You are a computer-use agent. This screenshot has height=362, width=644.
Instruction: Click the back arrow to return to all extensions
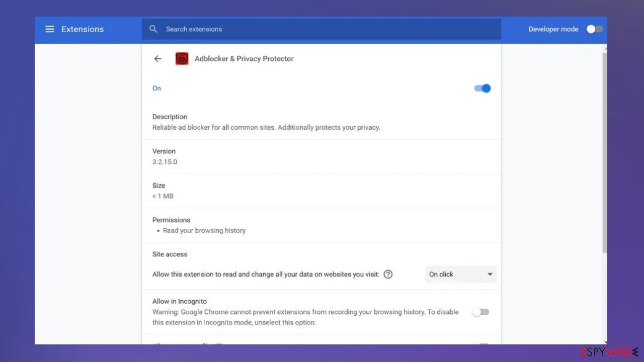157,58
